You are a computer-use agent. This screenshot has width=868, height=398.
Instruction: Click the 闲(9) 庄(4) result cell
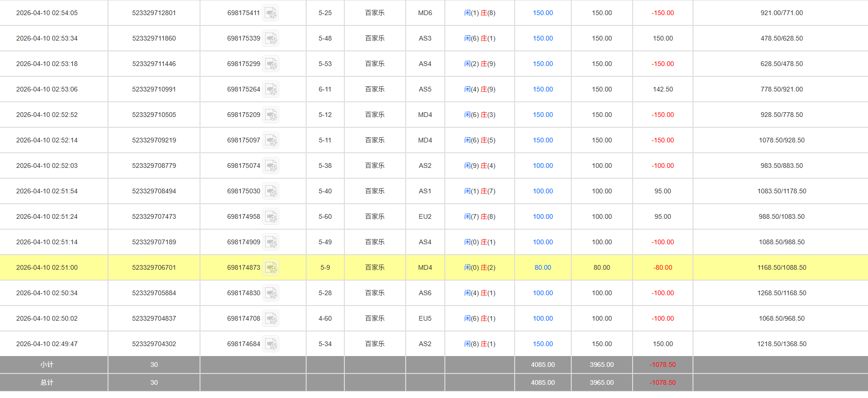[x=479, y=166]
